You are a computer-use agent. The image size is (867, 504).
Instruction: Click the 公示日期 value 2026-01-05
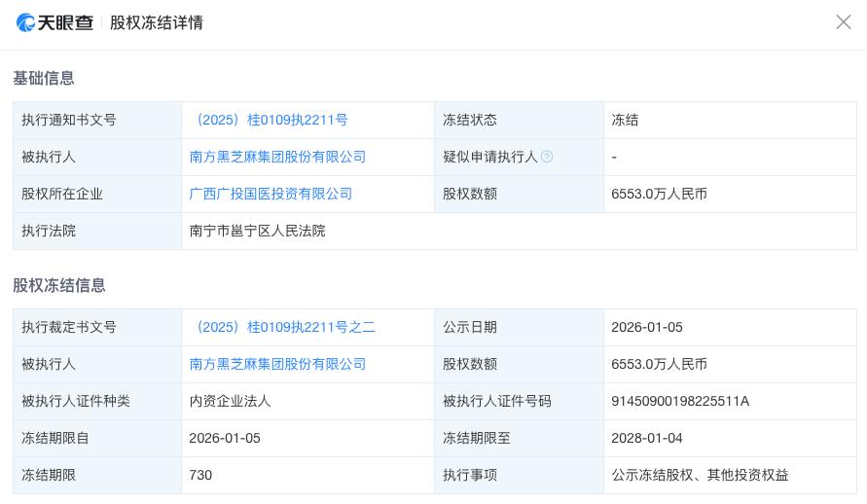click(x=647, y=327)
